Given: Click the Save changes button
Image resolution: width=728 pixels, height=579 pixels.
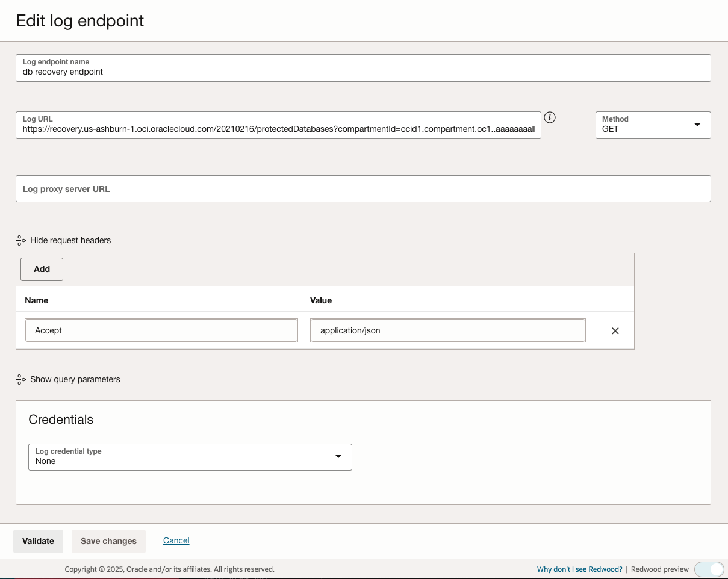Looking at the screenshot, I should [x=108, y=540].
